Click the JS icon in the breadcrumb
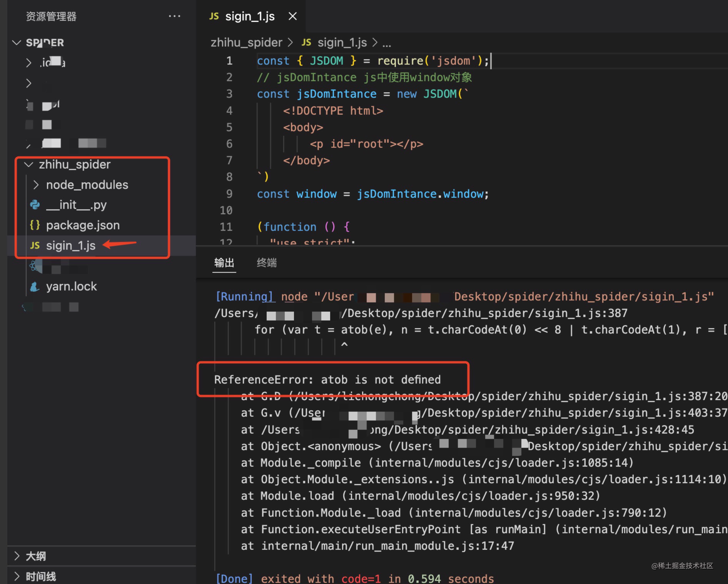Image resolution: width=728 pixels, height=584 pixels. pos(306,42)
